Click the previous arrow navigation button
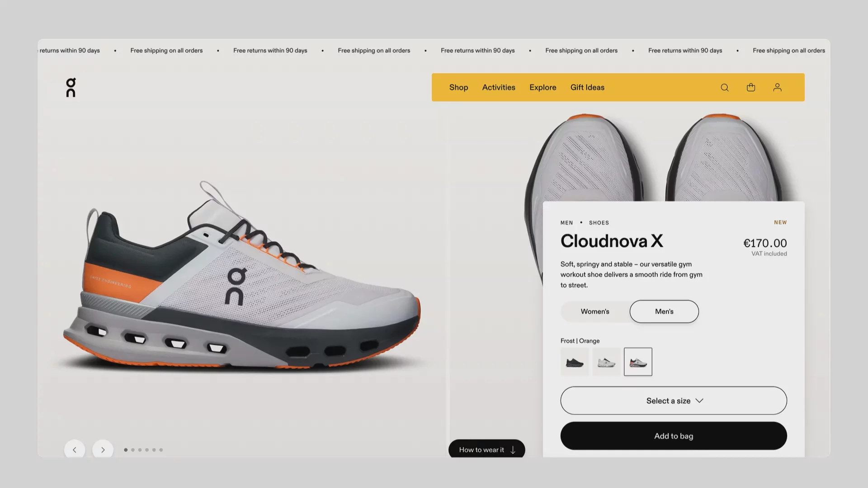This screenshot has width=868, height=488. tap(75, 450)
